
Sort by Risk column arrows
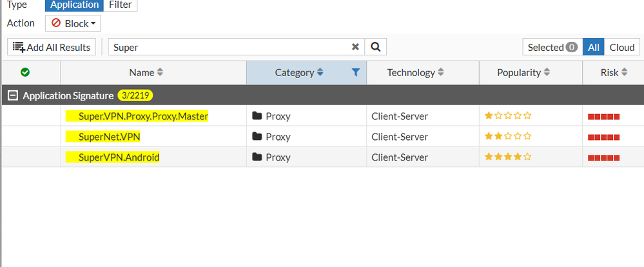624,73
